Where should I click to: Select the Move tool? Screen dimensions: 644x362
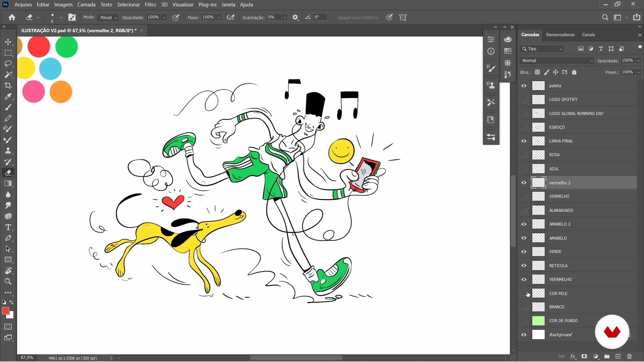[8, 42]
